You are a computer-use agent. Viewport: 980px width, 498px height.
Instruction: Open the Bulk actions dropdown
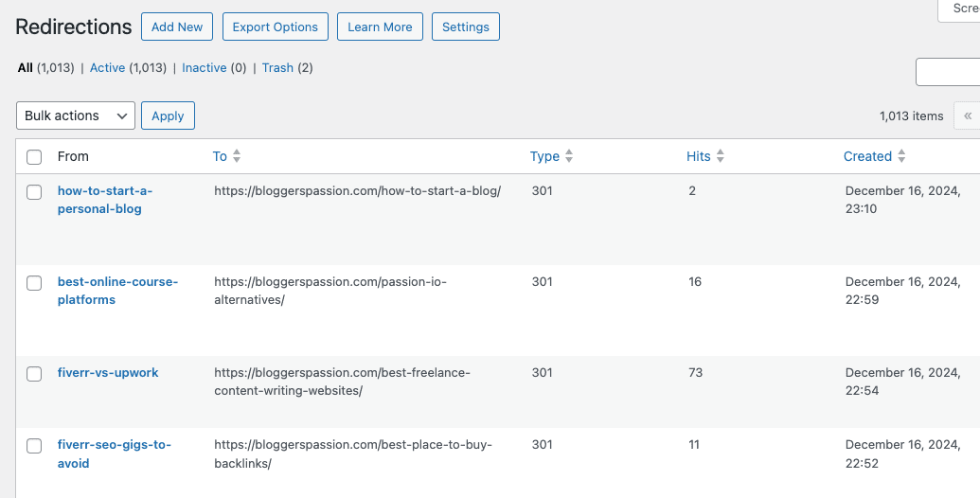click(76, 116)
